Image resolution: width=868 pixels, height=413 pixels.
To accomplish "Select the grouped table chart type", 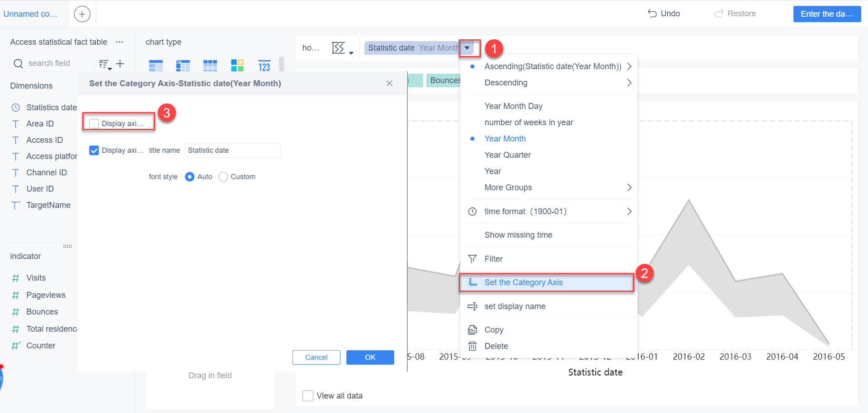I will click(x=156, y=66).
